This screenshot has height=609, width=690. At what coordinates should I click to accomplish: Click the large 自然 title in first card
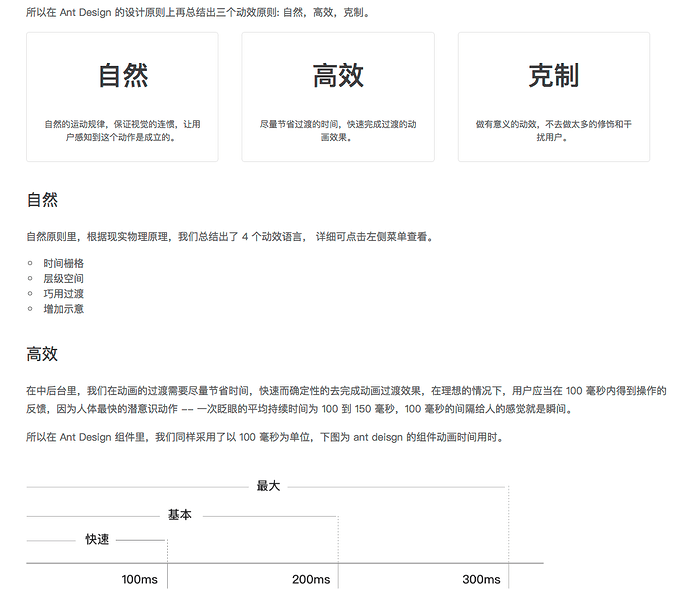123,76
